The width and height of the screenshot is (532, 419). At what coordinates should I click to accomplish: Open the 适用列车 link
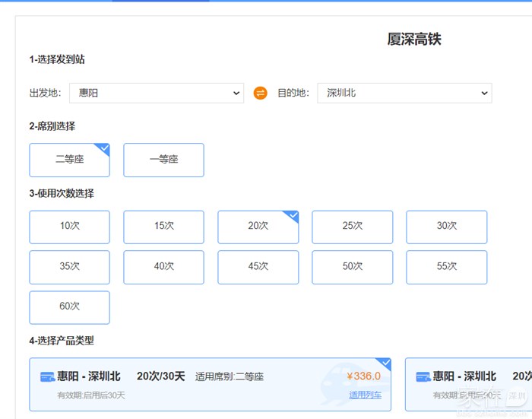click(x=365, y=395)
